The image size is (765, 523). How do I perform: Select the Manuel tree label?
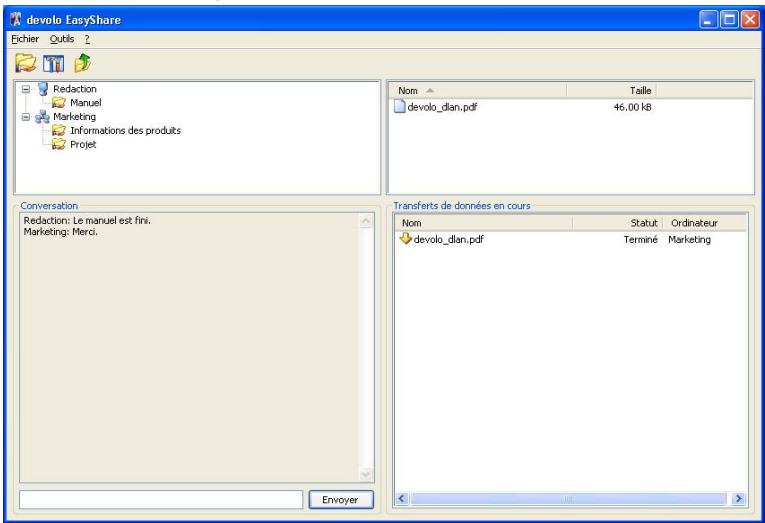(86, 102)
